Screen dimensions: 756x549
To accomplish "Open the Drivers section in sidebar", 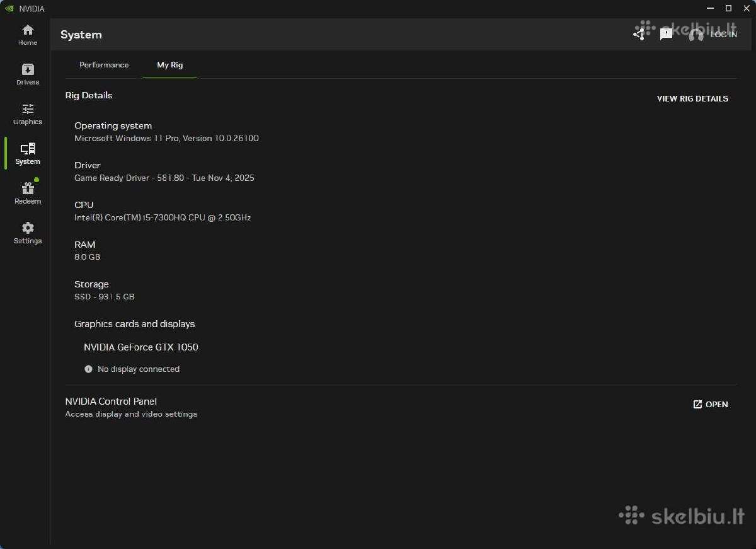I will (x=28, y=74).
